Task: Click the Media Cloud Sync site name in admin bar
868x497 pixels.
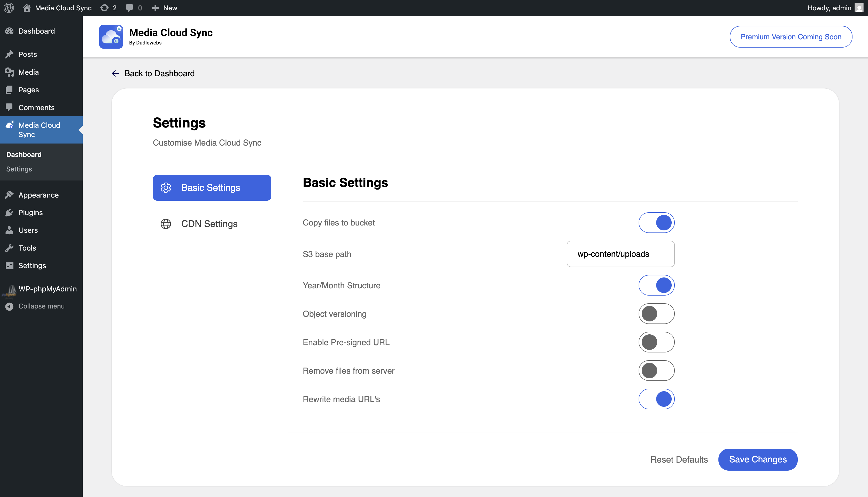Action: click(x=63, y=8)
